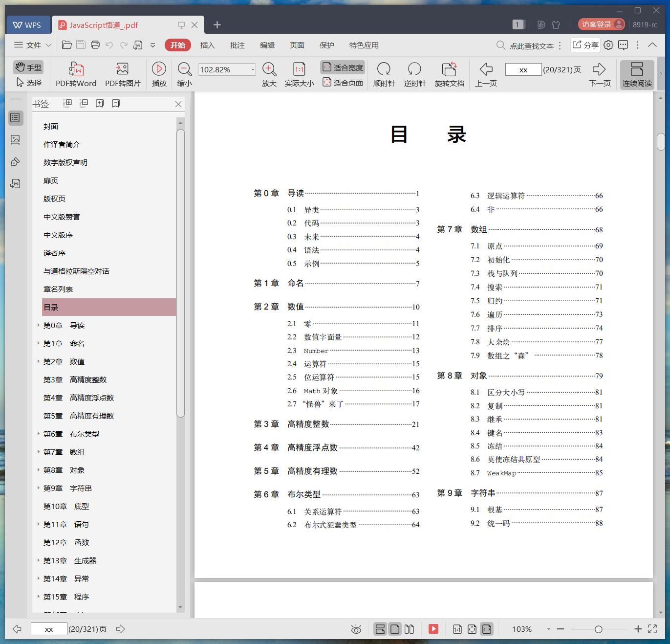Open bookmarks sidebar panel icon

point(16,117)
